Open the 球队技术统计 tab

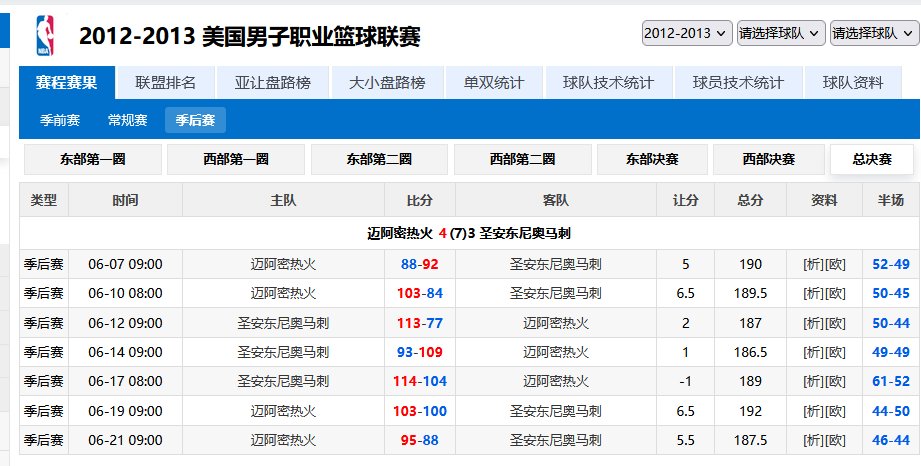point(608,82)
